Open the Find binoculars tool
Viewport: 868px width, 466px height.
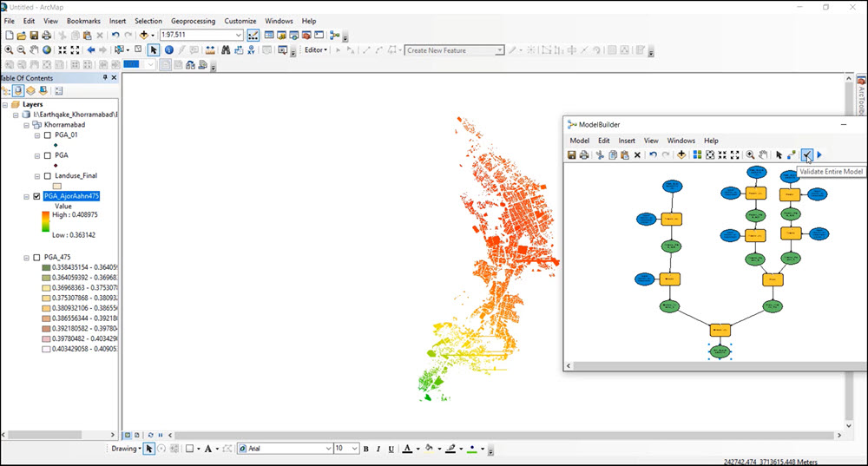(225, 50)
